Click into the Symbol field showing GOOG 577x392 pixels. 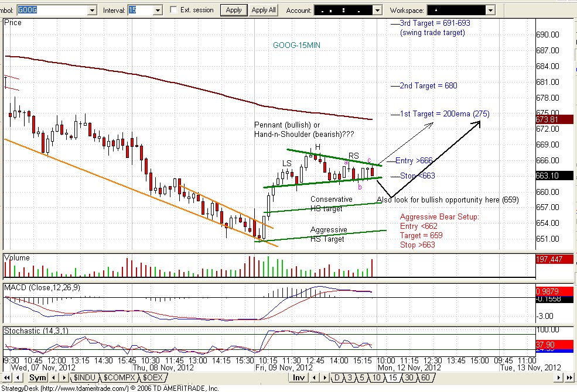53,11
